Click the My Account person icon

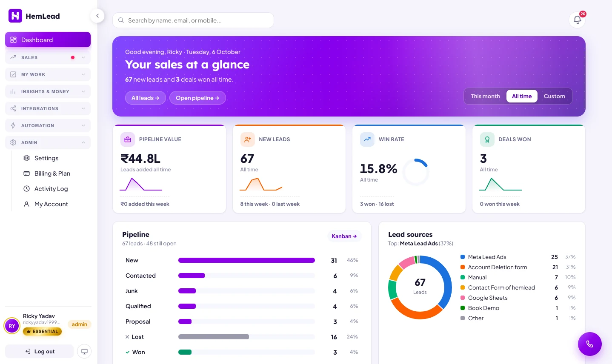(x=26, y=204)
